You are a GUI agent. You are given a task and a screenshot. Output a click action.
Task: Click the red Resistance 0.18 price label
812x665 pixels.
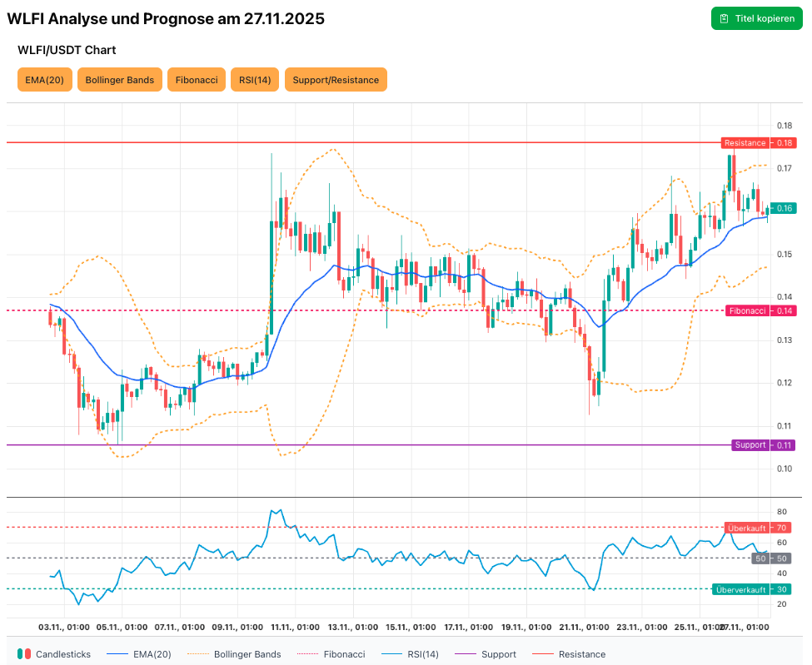coord(758,143)
